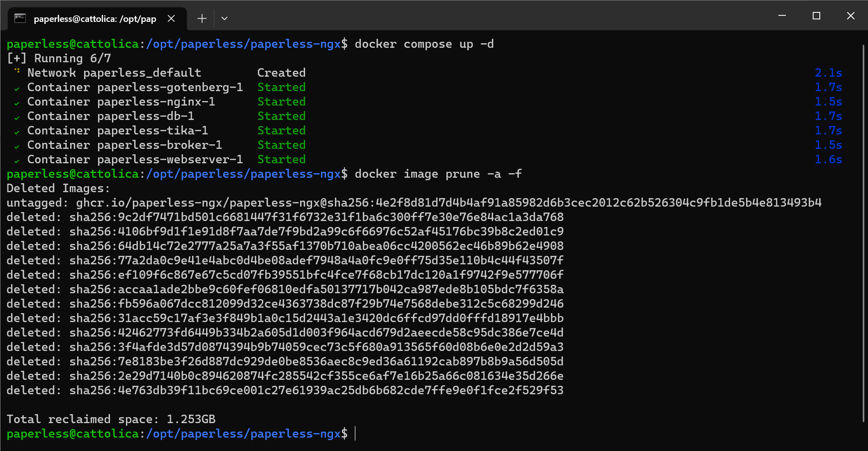Click the 1.6s timing for webserver
868x451 pixels.
(x=828, y=159)
